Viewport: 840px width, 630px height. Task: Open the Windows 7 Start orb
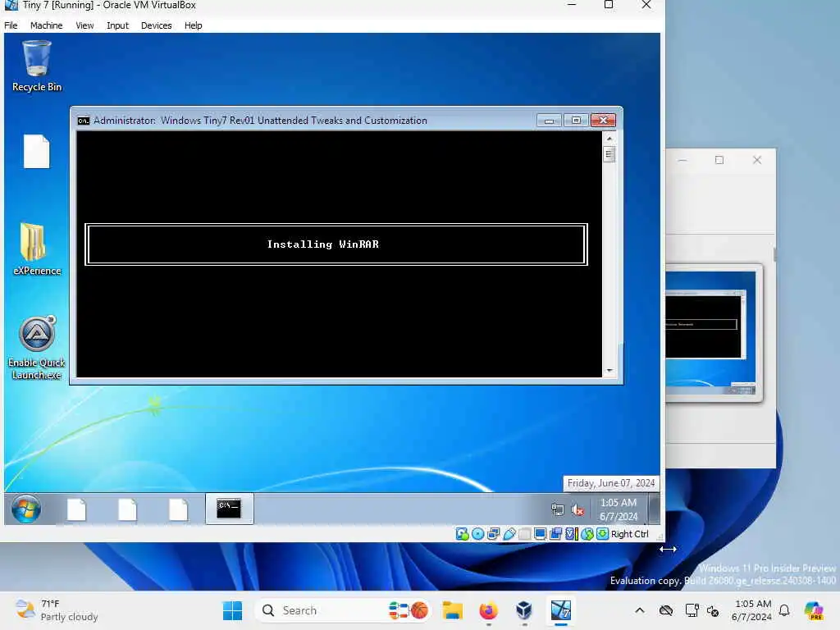(x=25, y=509)
